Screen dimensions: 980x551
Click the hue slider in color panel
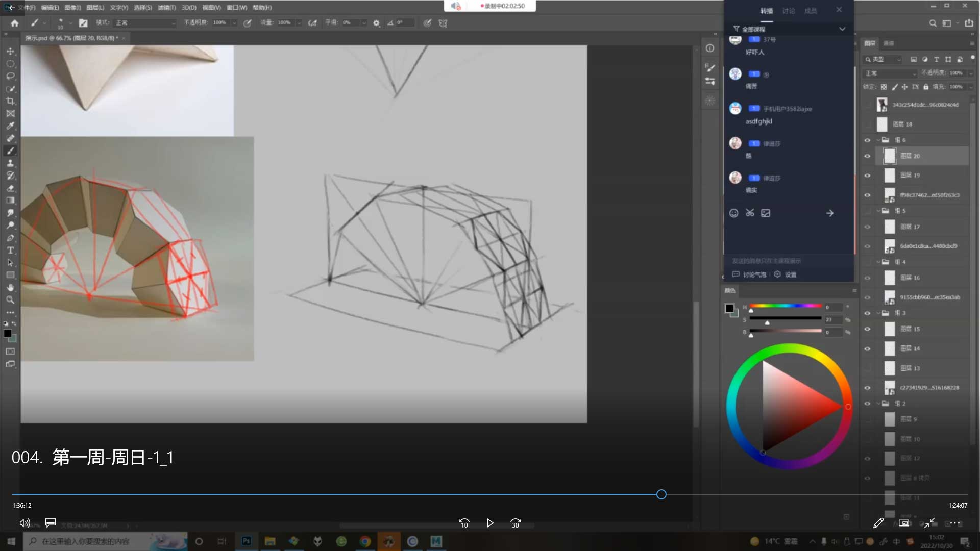785,306
